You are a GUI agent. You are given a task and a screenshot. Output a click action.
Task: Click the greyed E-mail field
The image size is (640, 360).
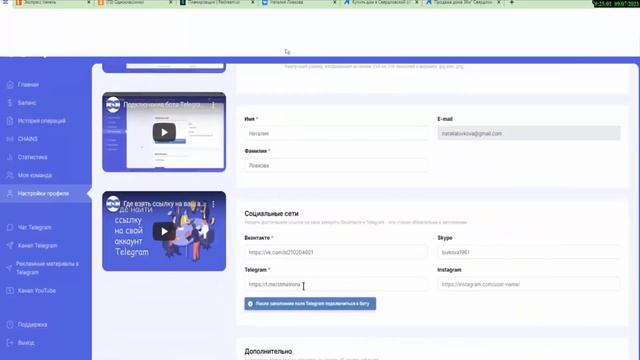tap(529, 133)
